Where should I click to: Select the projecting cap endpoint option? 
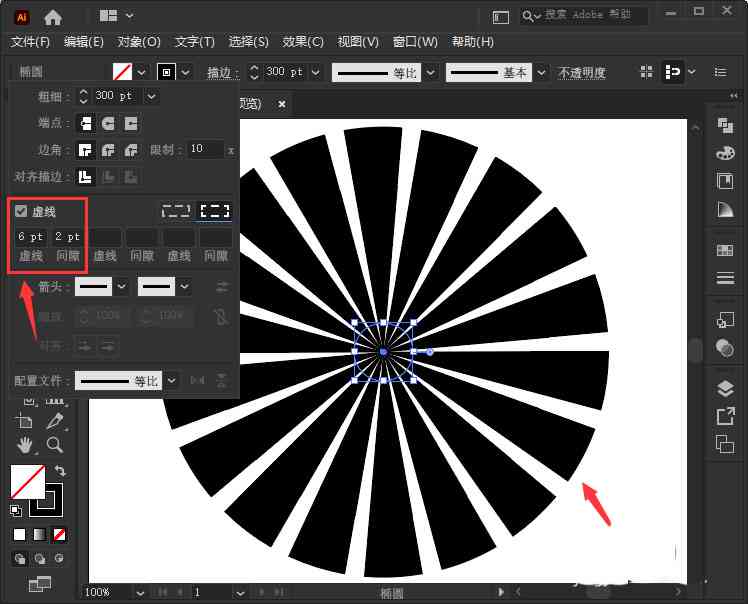tap(131, 124)
